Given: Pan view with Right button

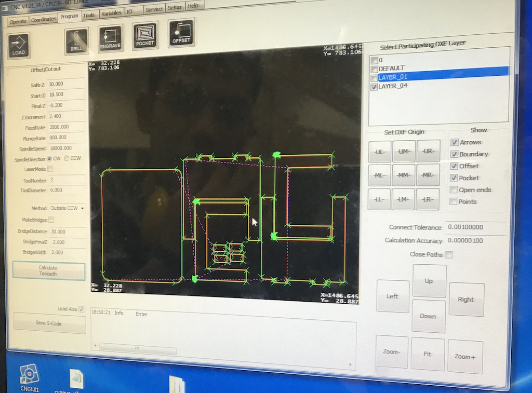Looking at the screenshot, I should coord(466,300).
